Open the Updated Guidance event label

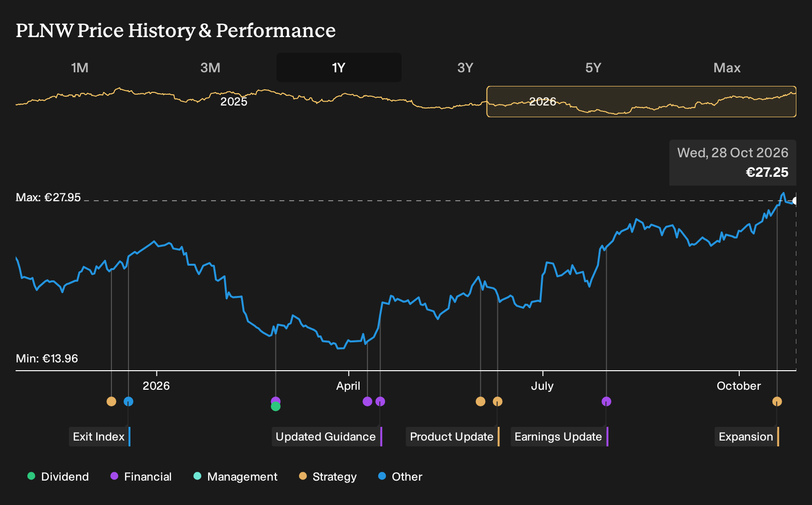327,437
